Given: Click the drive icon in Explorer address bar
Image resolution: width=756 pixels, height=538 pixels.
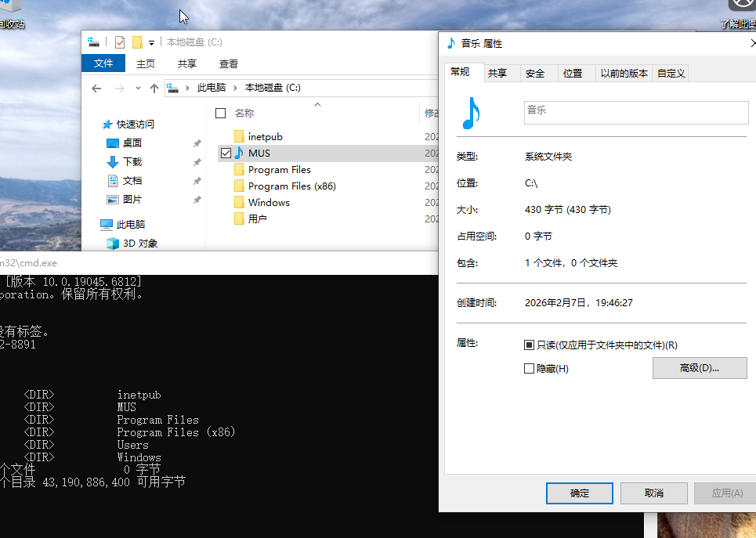Looking at the screenshot, I should [172, 88].
